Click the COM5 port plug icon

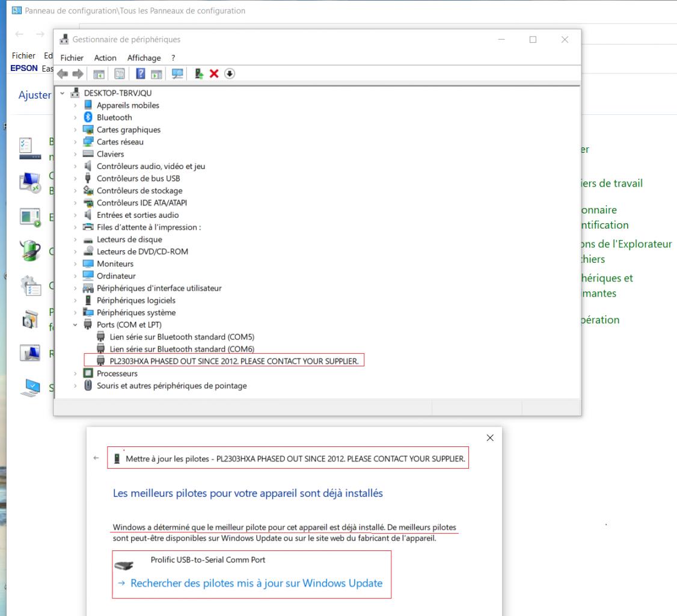point(100,336)
